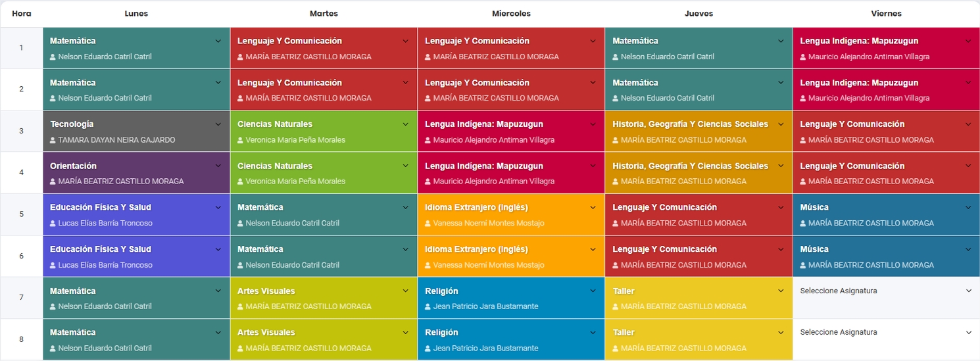Open Seleccione Asignatura dropdown for Friday hour 7
The height and width of the screenshot is (361, 980).
click(x=968, y=291)
